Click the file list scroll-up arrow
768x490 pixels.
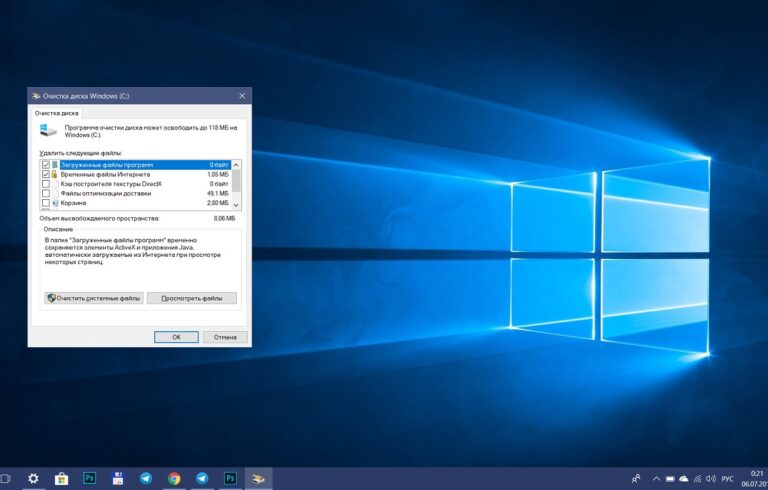tap(236, 165)
